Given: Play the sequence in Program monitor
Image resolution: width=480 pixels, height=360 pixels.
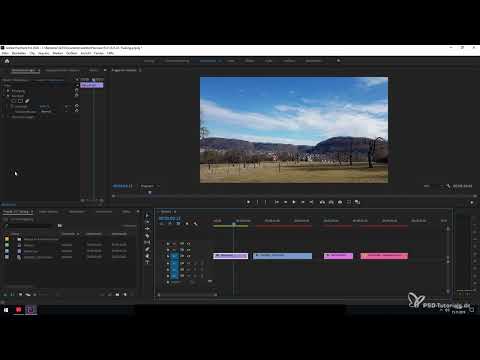Looking at the screenshot, I should [294, 202].
